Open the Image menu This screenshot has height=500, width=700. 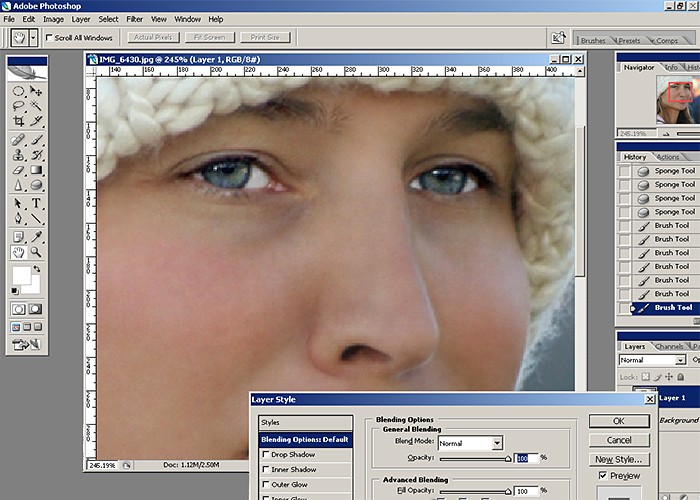tap(53, 19)
